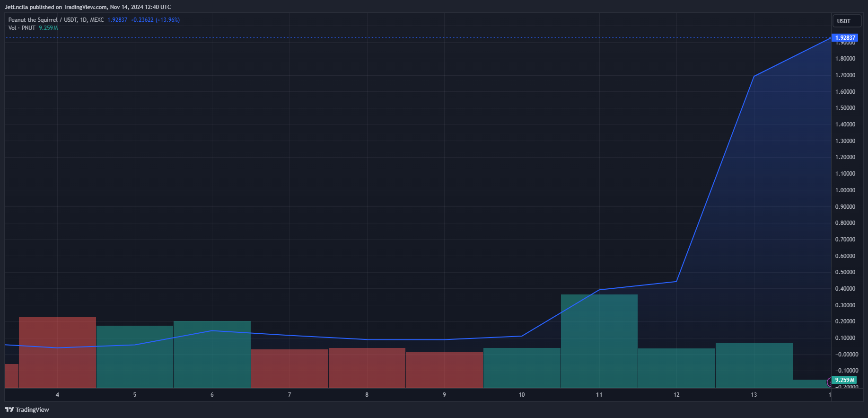Click the green volume bar above date 12
The height and width of the screenshot is (418, 868).
(676, 368)
